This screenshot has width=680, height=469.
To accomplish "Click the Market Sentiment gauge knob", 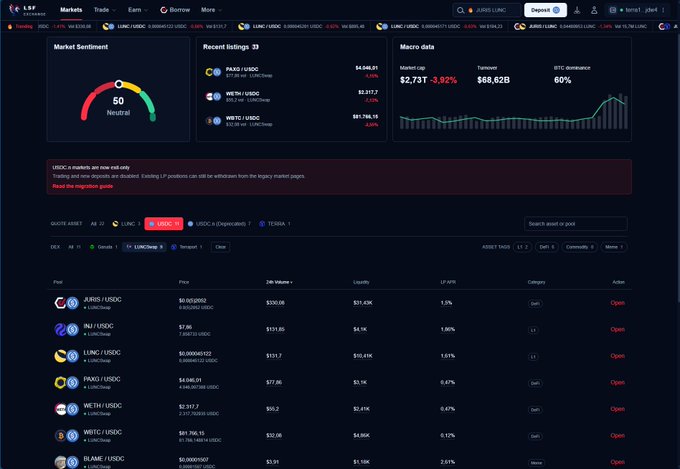I will (118, 84).
